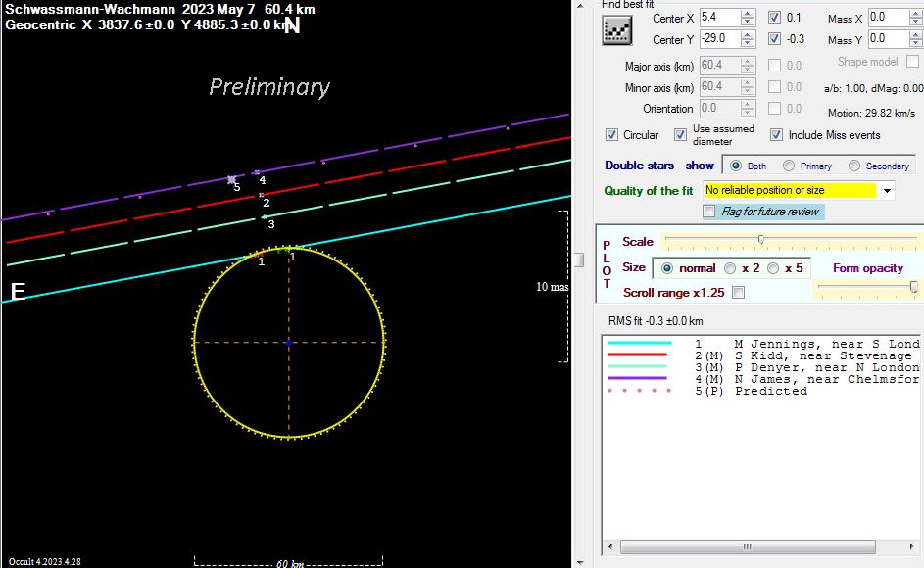
Task: Disable Include Miss events checkbox
Action: click(777, 135)
